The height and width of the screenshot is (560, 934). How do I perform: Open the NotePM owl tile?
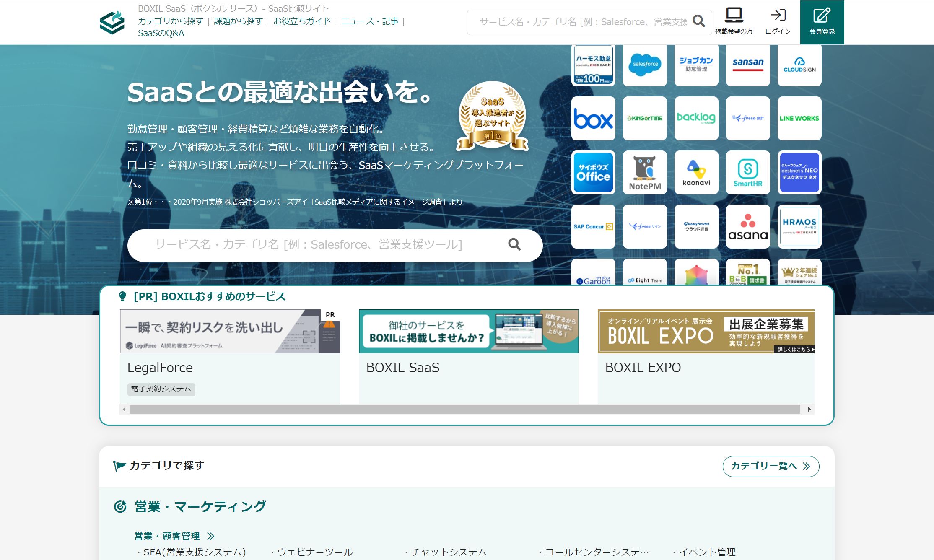tap(645, 172)
